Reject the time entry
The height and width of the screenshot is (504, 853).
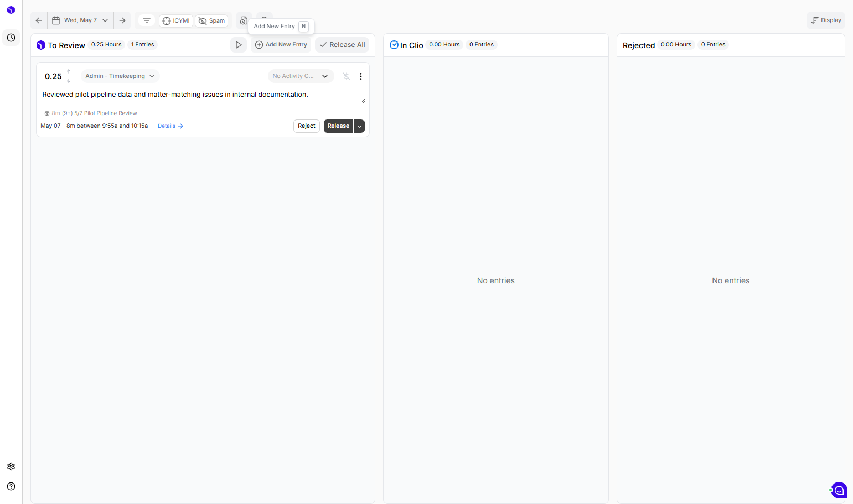307,126
